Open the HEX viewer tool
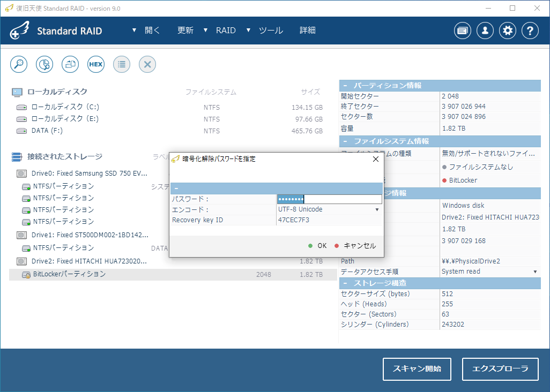This screenshot has width=550, height=392. click(x=96, y=64)
